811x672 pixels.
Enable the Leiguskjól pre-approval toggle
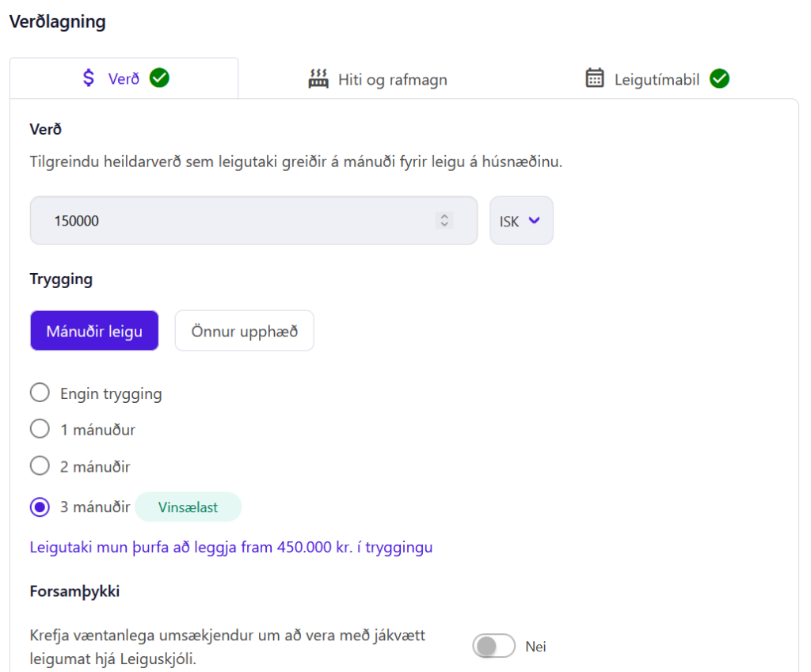(x=493, y=647)
